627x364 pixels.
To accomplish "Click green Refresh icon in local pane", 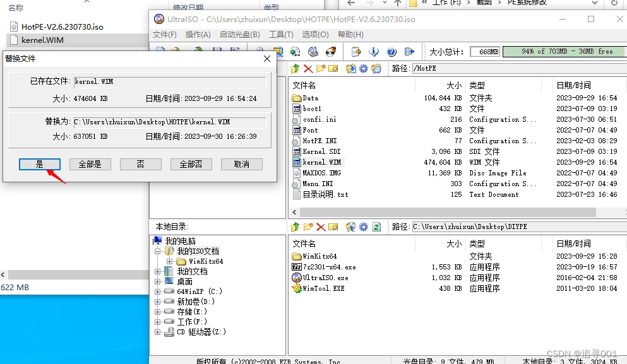I will coord(376,227).
